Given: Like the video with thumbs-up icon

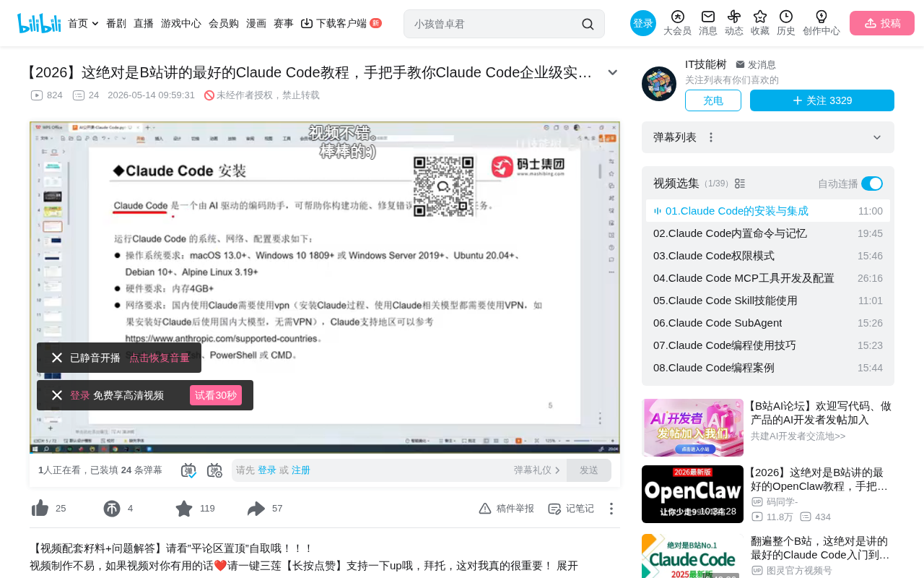Looking at the screenshot, I should 40,509.
